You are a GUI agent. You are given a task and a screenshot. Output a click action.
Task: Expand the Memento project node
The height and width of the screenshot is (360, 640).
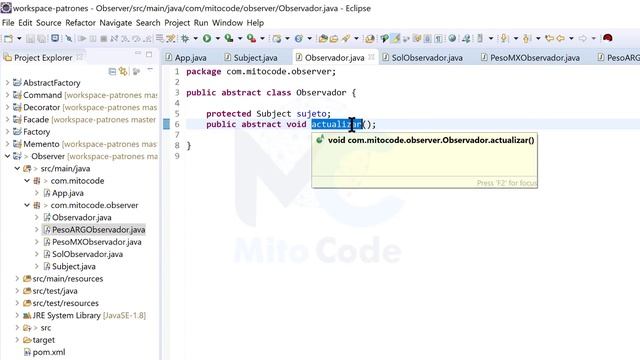pos(7,144)
